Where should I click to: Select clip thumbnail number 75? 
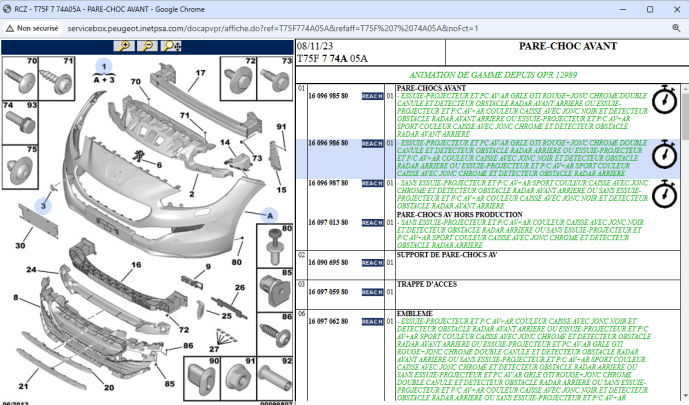coord(20,167)
